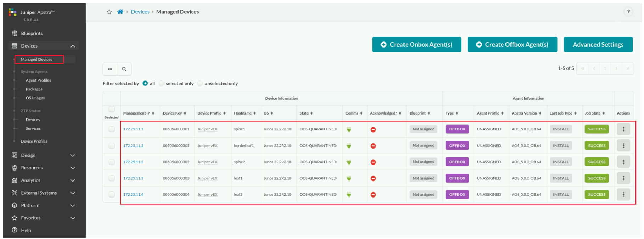Screen dimensions: 644x239
Task: Open Packages in the sidebar
Action: pos(34,89)
